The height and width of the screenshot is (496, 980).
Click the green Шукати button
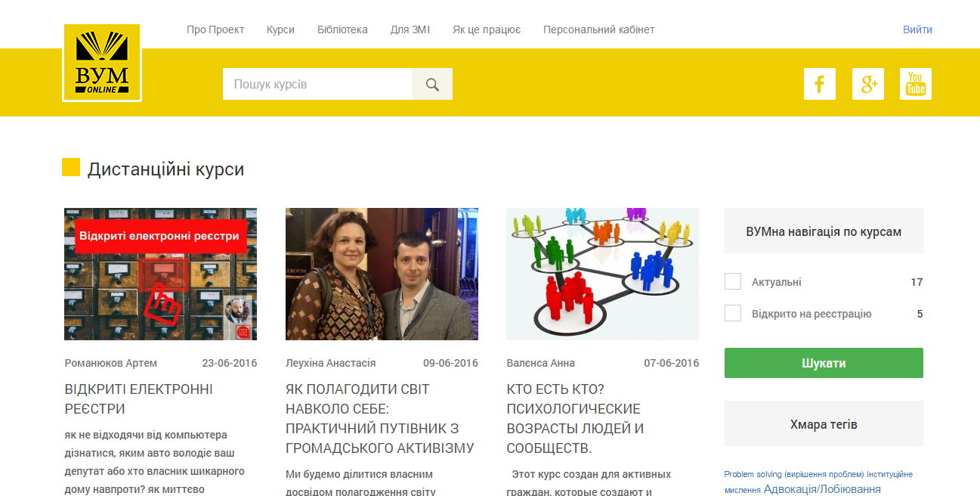coord(824,363)
